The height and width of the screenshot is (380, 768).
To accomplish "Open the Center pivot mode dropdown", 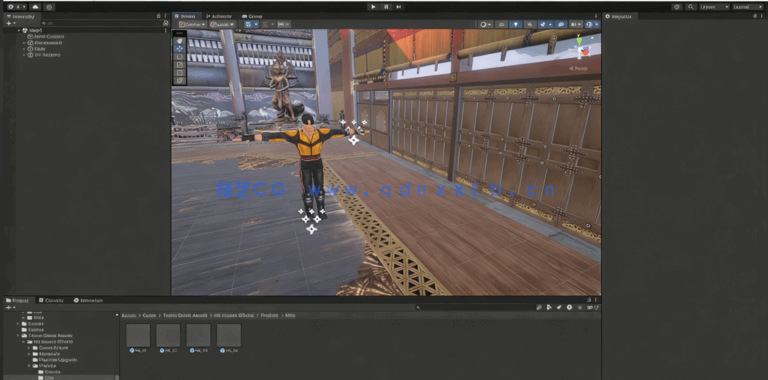I will click(192, 24).
